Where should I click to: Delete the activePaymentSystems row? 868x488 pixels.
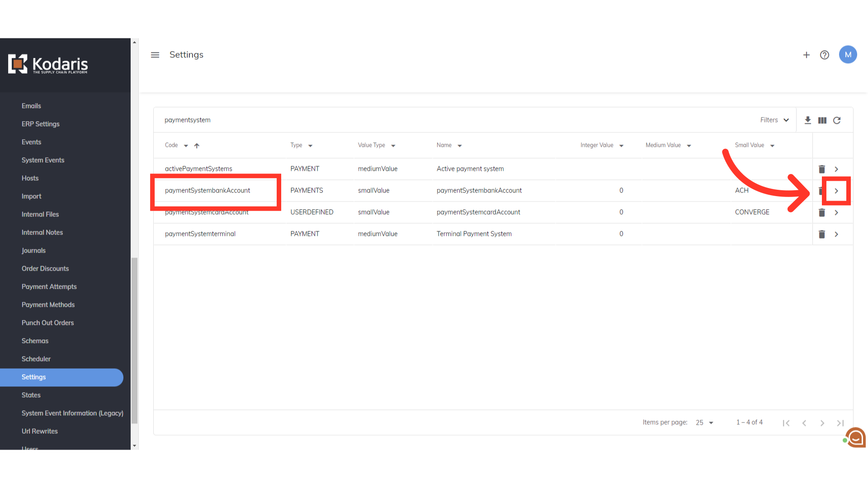point(821,169)
